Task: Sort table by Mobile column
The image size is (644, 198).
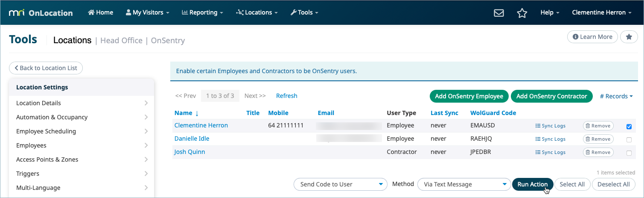Action: tap(278, 113)
